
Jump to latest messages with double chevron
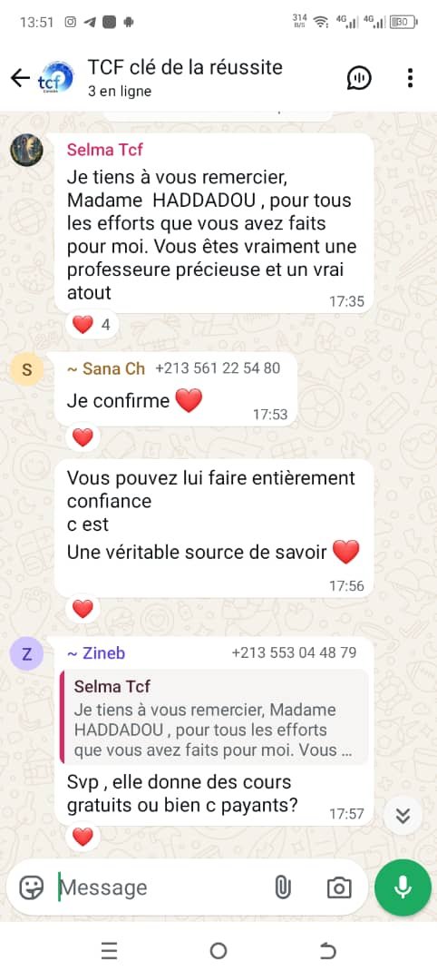point(403,815)
